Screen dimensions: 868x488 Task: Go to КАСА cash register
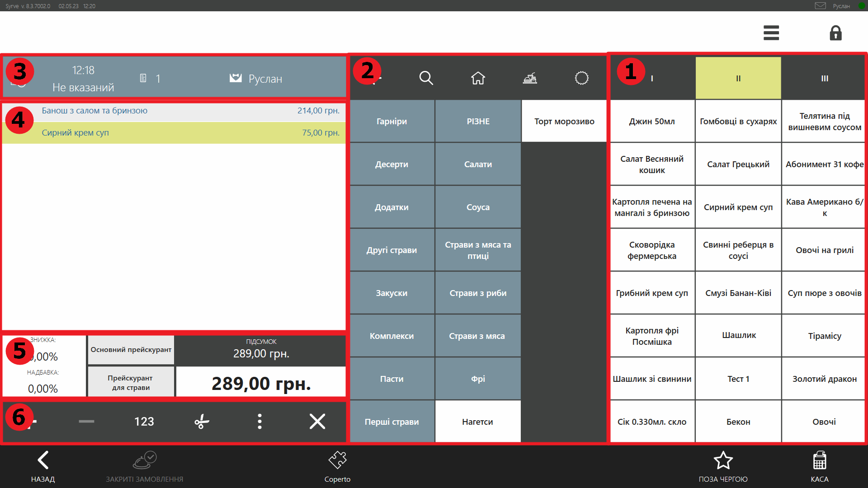tap(819, 466)
